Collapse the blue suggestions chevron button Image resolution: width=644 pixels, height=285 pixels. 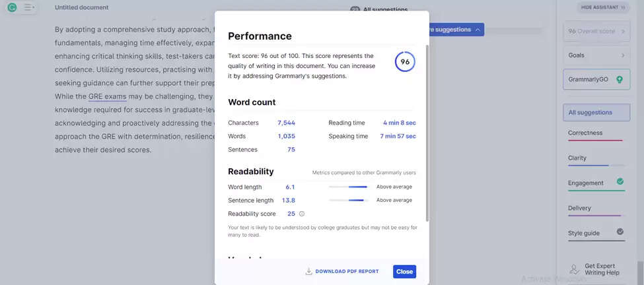pos(478,30)
